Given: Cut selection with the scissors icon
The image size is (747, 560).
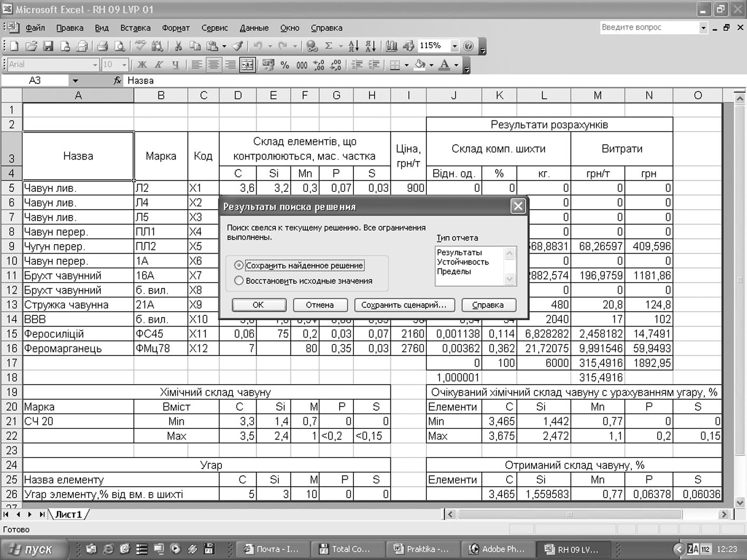Looking at the screenshot, I should coord(178,46).
